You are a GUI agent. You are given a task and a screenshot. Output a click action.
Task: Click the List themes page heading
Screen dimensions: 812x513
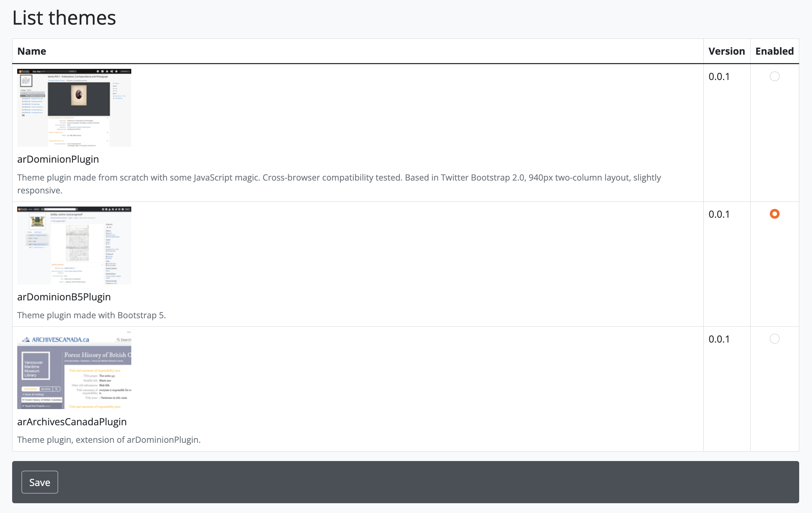(64, 18)
